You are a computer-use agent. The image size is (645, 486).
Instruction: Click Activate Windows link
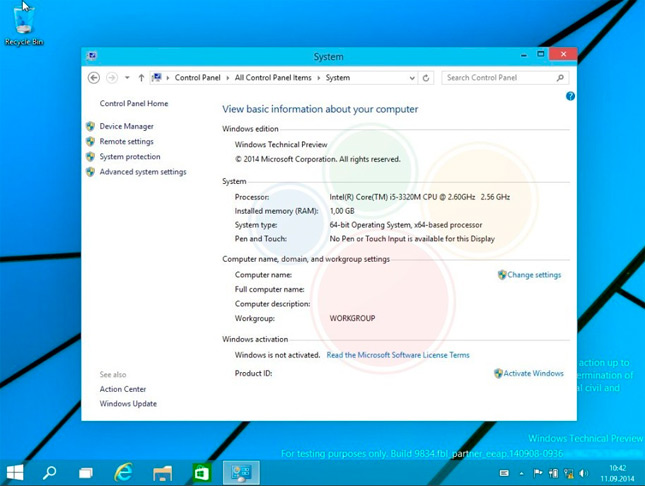coord(534,373)
